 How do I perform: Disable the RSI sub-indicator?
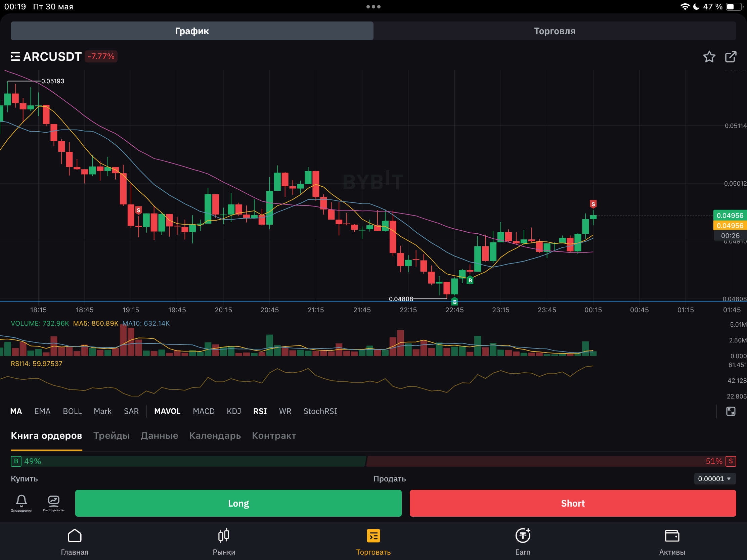(x=260, y=411)
